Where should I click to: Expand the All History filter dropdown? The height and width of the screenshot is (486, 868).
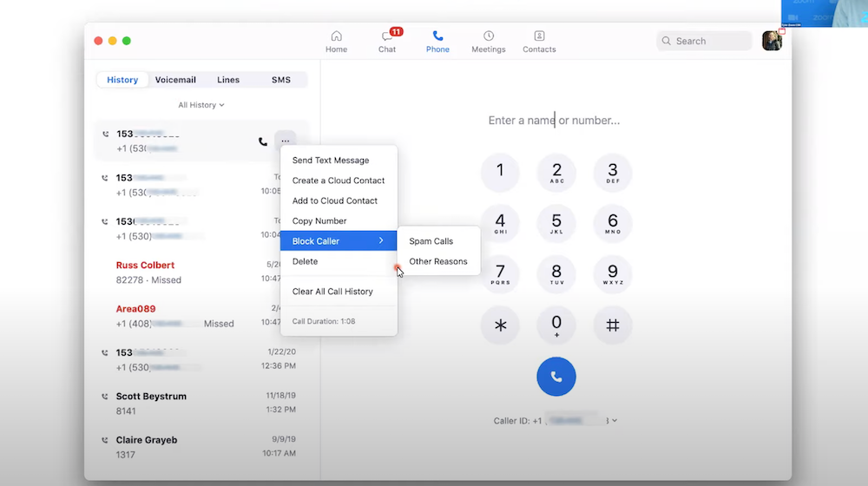[201, 105]
